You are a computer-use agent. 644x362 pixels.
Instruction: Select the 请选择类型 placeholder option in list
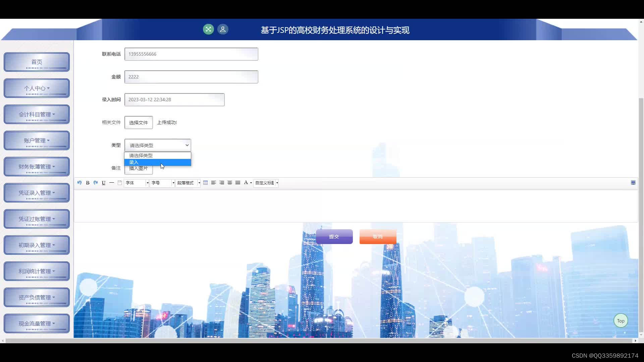(x=158, y=156)
